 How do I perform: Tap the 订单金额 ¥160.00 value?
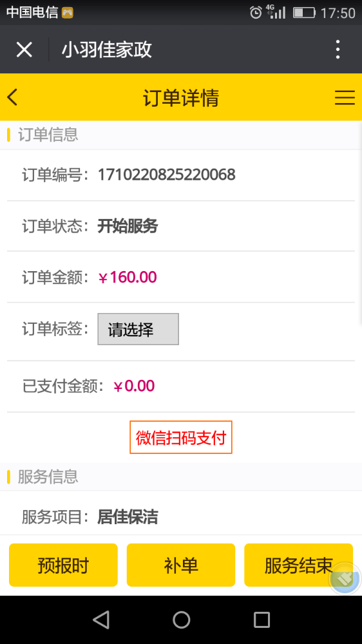[128, 277]
